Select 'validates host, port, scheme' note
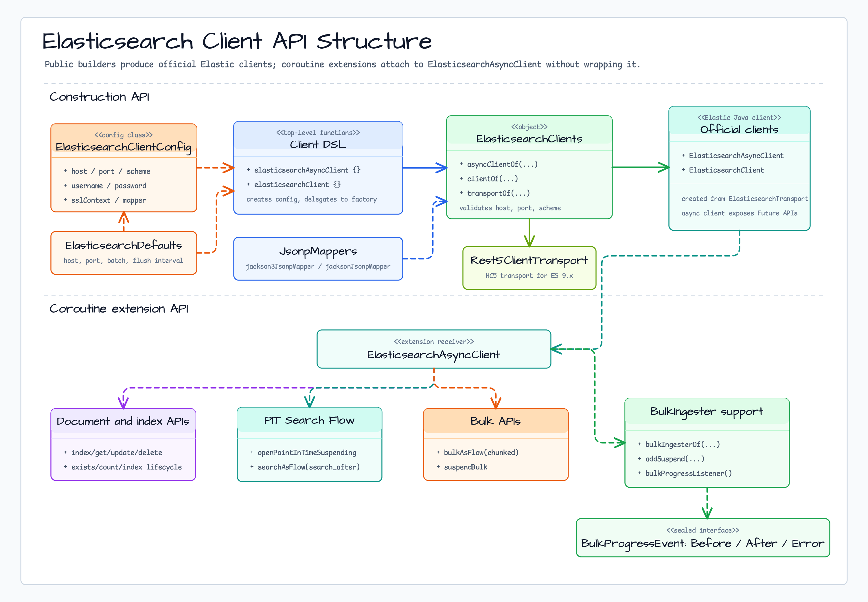 510,208
